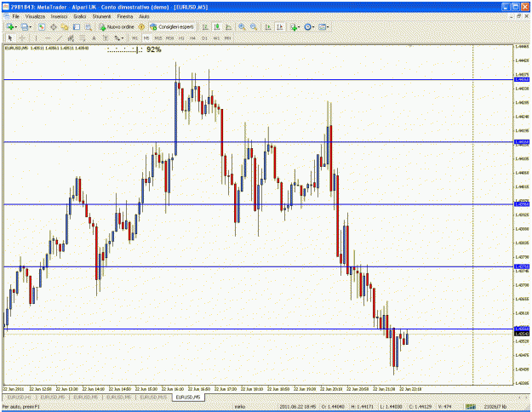Click the 21026/7 kb traffic indicator
This screenshot has height=412, width=532.
point(495,407)
